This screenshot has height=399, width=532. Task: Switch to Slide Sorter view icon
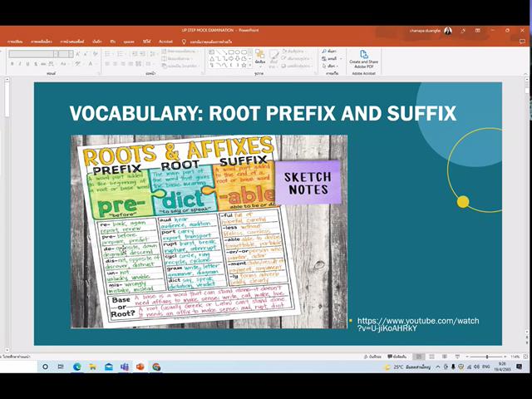431,357
